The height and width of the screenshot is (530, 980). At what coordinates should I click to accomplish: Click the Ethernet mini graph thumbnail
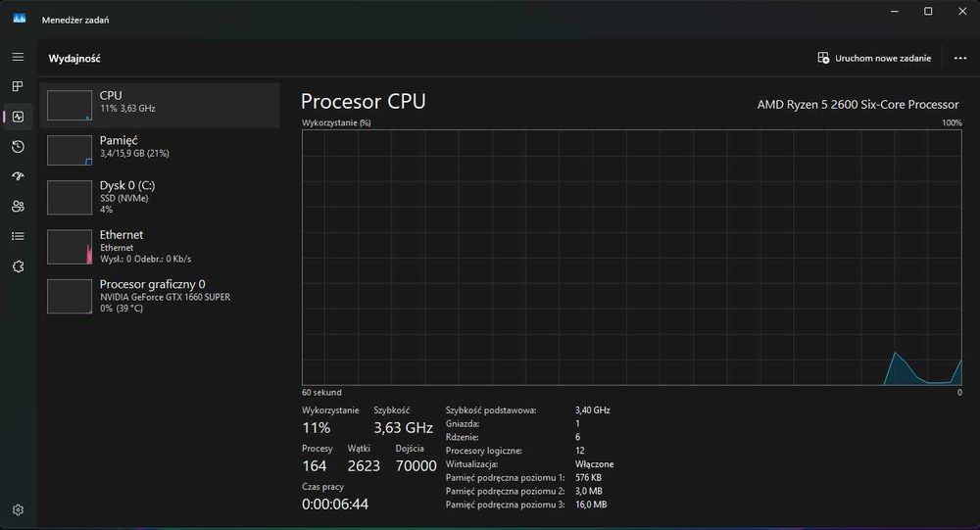click(x=70, y=247)
